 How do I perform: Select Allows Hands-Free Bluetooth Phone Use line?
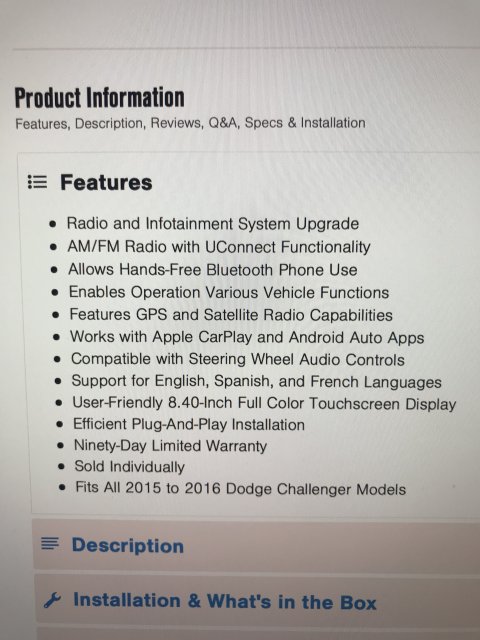(x=213, y=270)
